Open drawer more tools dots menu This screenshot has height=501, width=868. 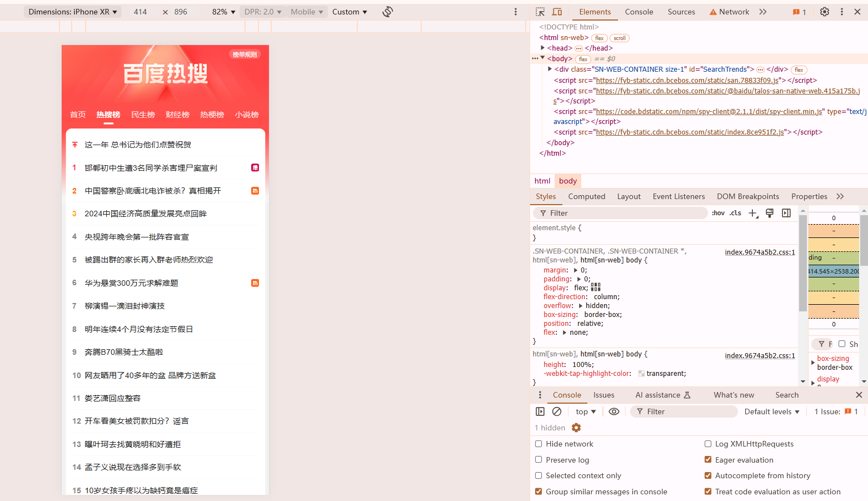pos(540,395)
